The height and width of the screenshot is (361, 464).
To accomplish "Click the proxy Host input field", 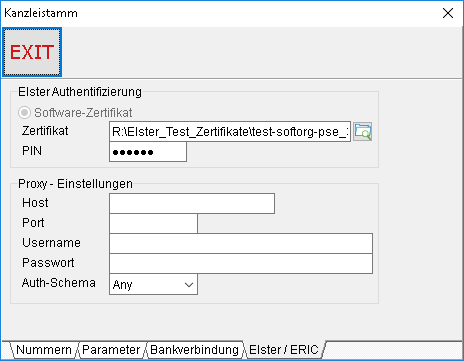I will [x=192, y=203].
